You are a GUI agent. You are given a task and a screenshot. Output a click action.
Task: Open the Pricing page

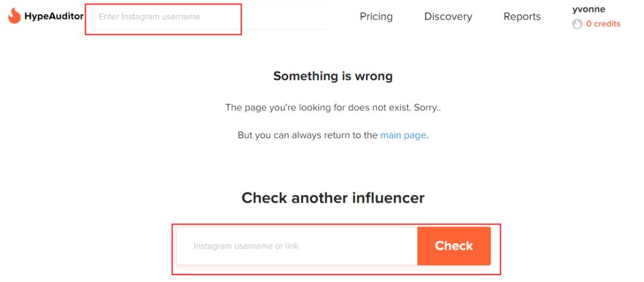click(376, 17)
